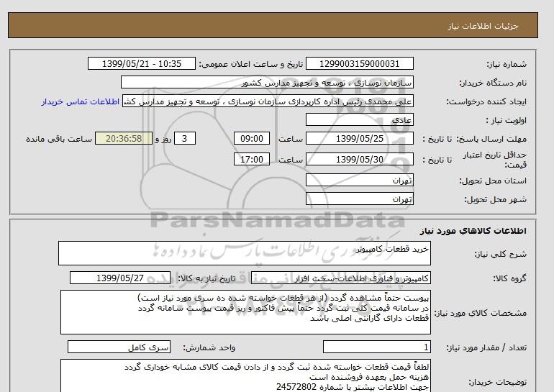Click the public announcement date field 1399/05/21 - 10:35
Image resolution: width=554 pixels, height=392 pixels.
coord(141,64)
